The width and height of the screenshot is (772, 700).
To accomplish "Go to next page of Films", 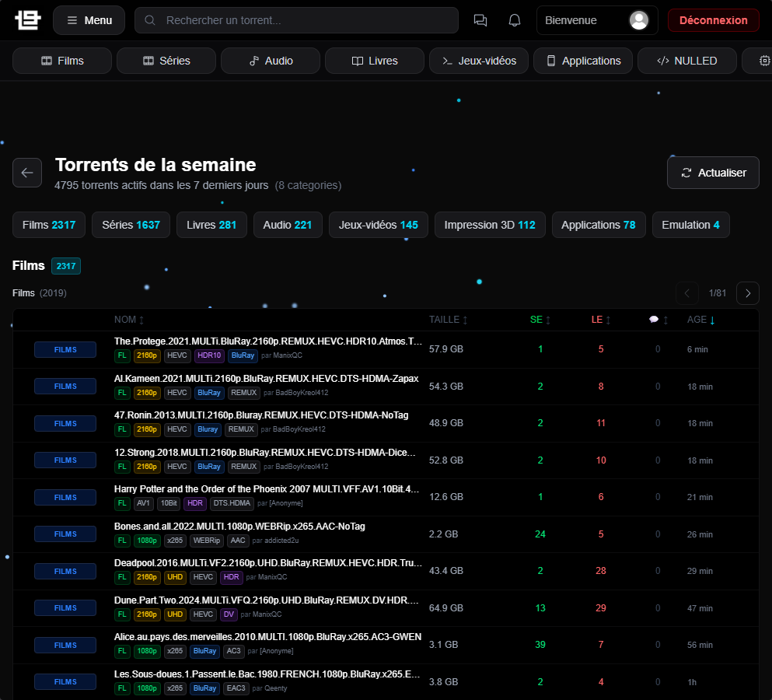I will (747, 293).
